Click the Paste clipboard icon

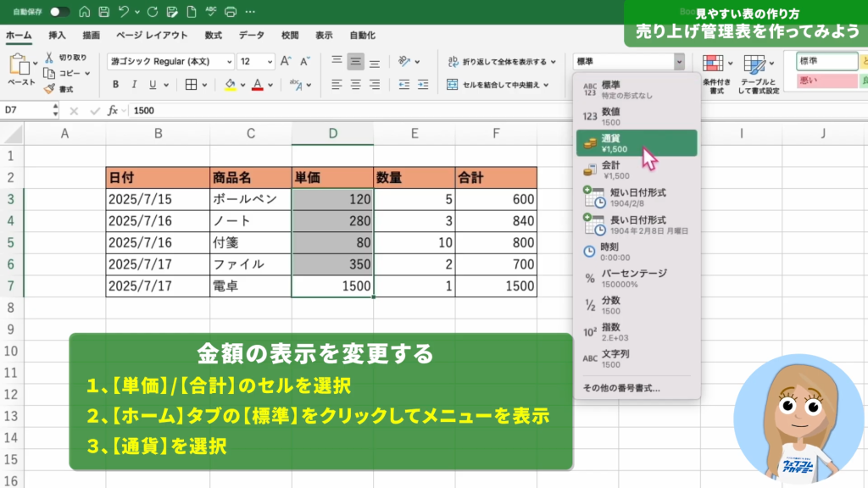pos(20,65)
